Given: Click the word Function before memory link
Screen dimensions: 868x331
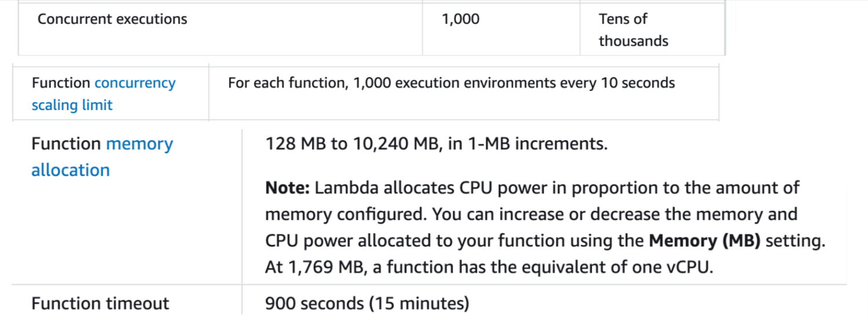Looking at the screenshot, I should (x=66, y=144).
